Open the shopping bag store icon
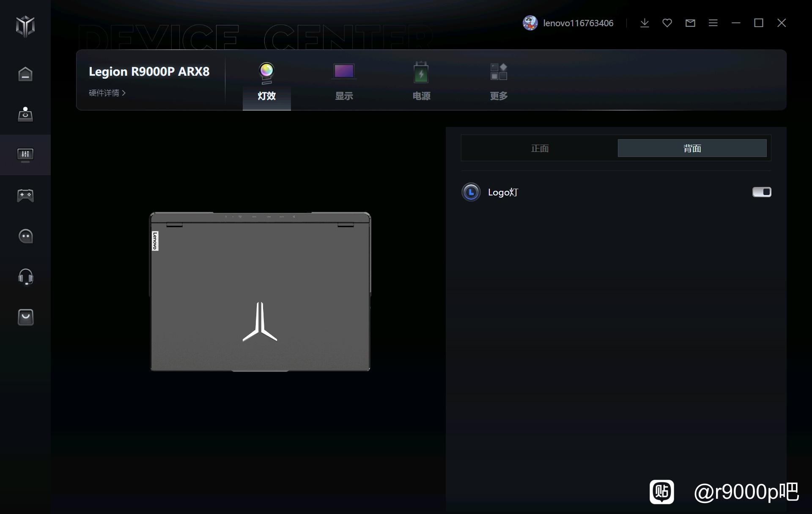This screenshot has width=812, height=514. (x=25, y=317)
